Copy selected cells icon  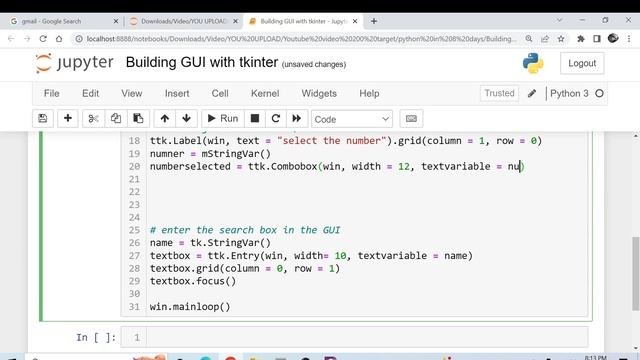point(116,119)
